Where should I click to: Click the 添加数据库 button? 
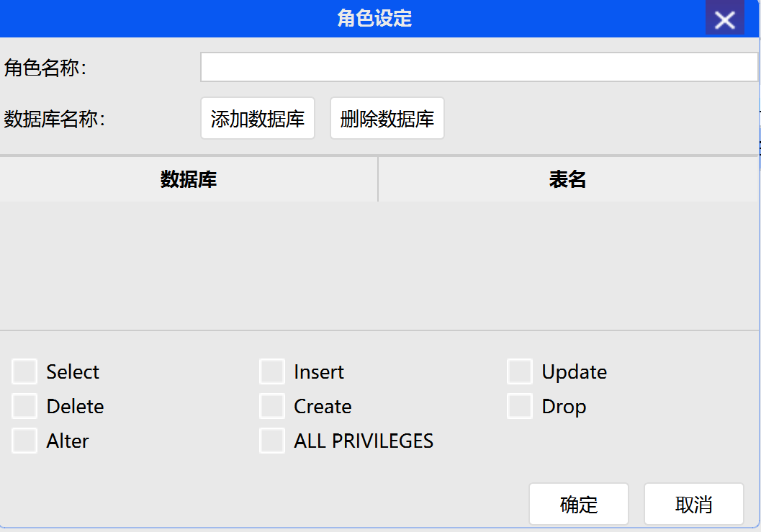(258, 119)
